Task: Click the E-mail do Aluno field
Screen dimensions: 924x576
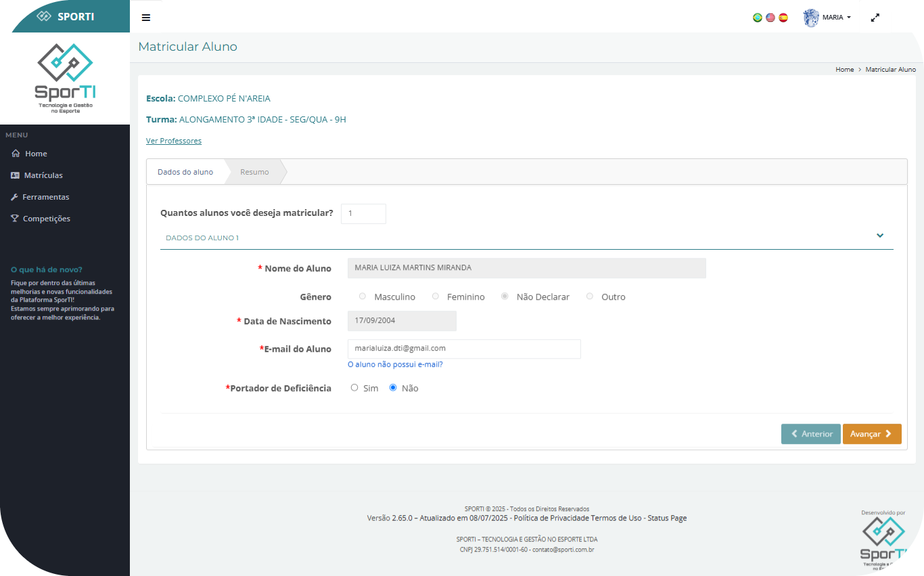Action: (463, 349)
